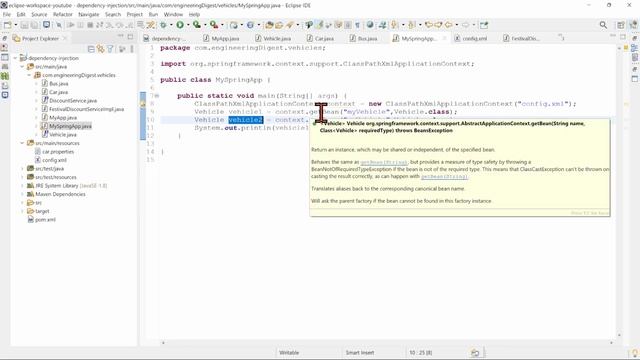
Task: Click the green Run button
Action: 180,25
